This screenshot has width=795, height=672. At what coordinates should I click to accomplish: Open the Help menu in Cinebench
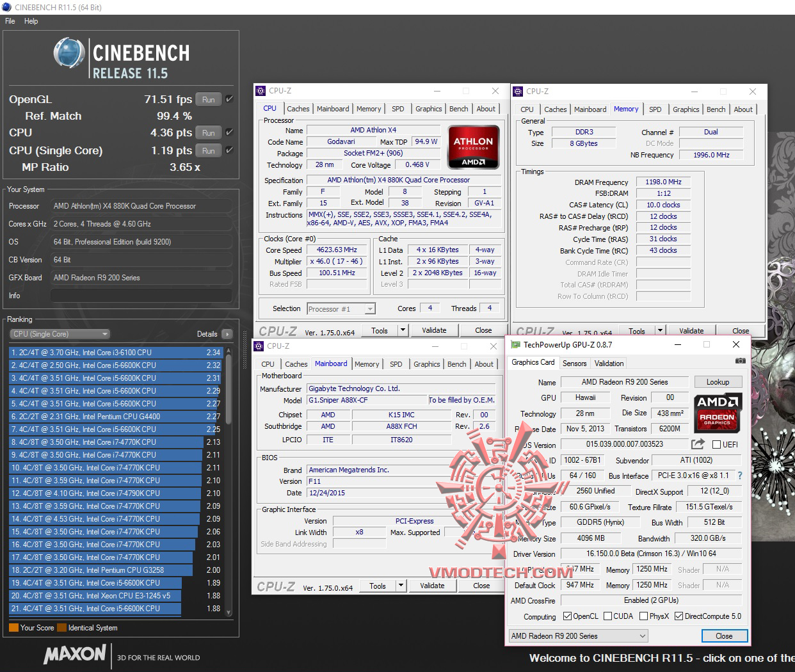[x=31, y=21]
